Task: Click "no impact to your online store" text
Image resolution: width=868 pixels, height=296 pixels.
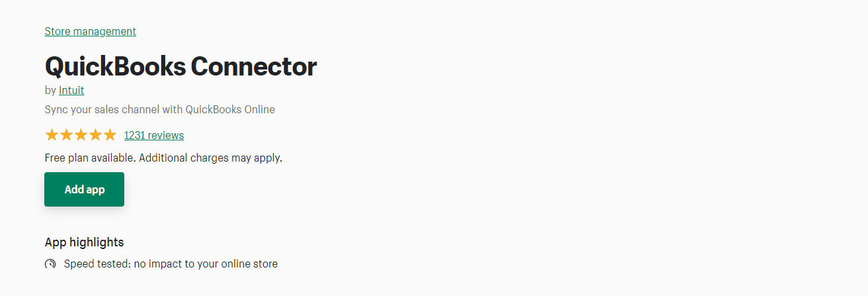Action: coord(206,264)
